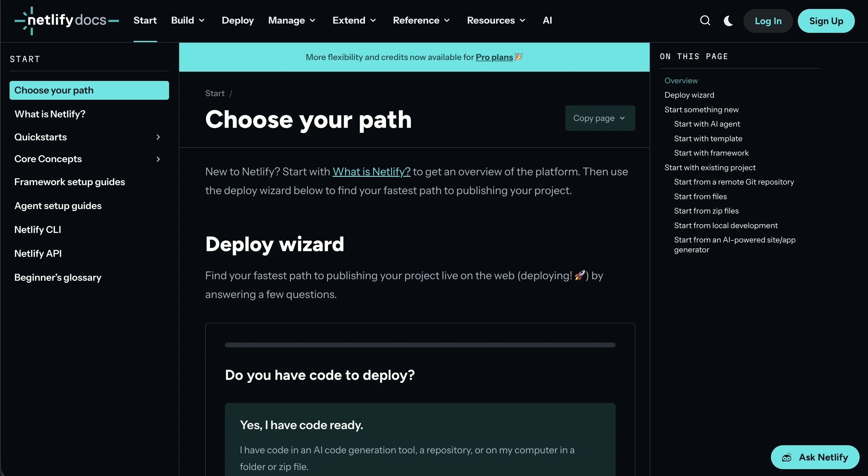Expand the Extend menu
868x476 pixels.
(x=354, y=21)
